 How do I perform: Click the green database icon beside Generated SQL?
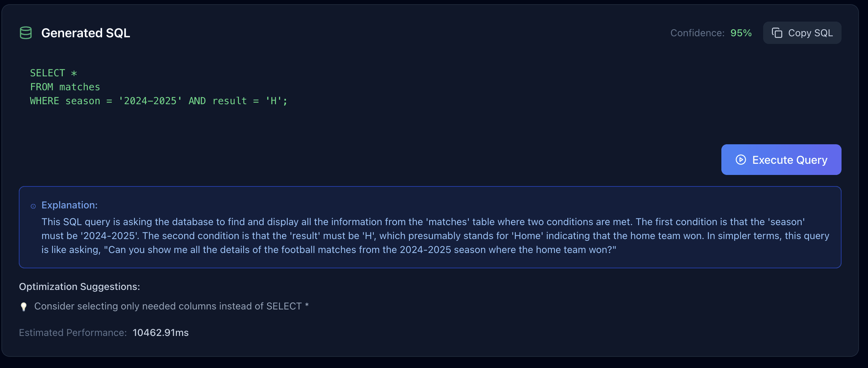[x=26, y=32]
